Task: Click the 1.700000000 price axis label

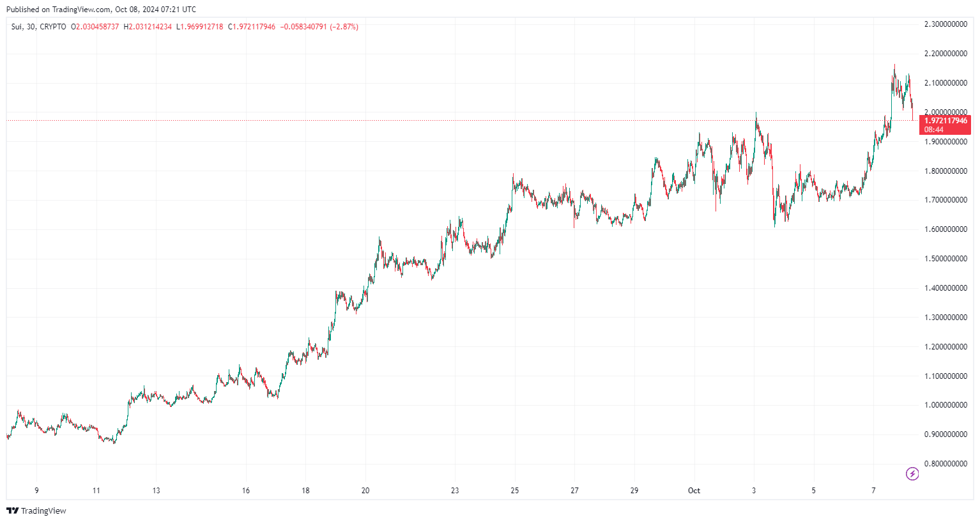Action: pyautogui.click(x=946, y=200)
